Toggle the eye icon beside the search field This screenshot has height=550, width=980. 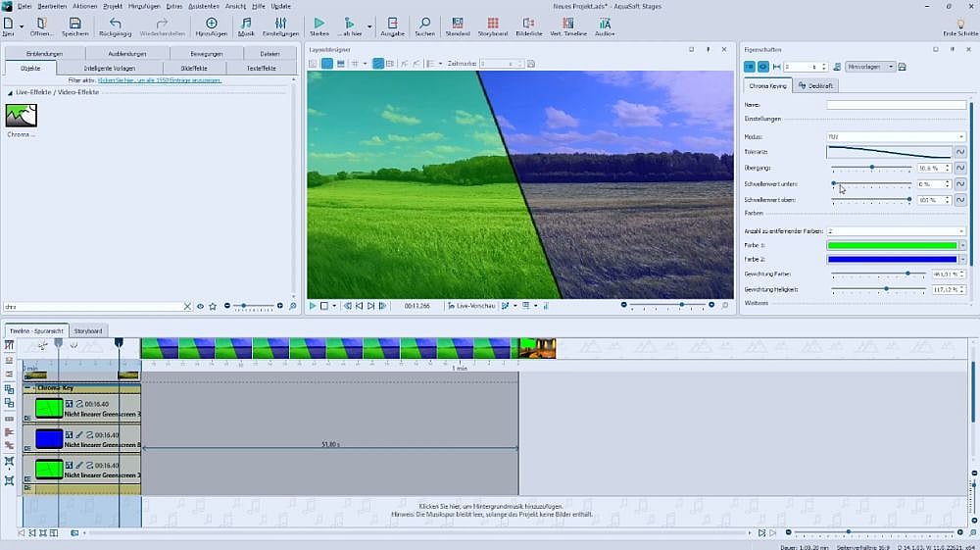[201, 306]
